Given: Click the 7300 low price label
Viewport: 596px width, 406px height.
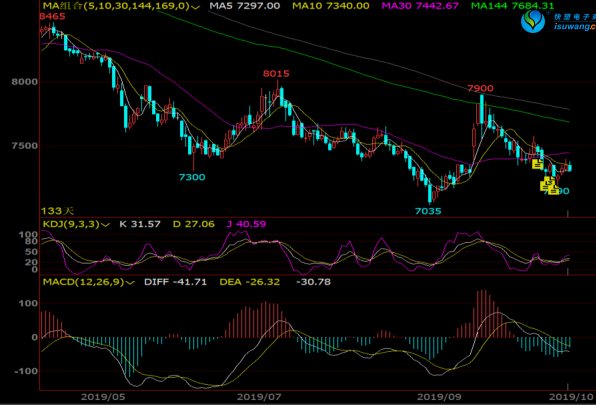Looking at the screenshot, I should pyautogui.click(x=192, y=177).
